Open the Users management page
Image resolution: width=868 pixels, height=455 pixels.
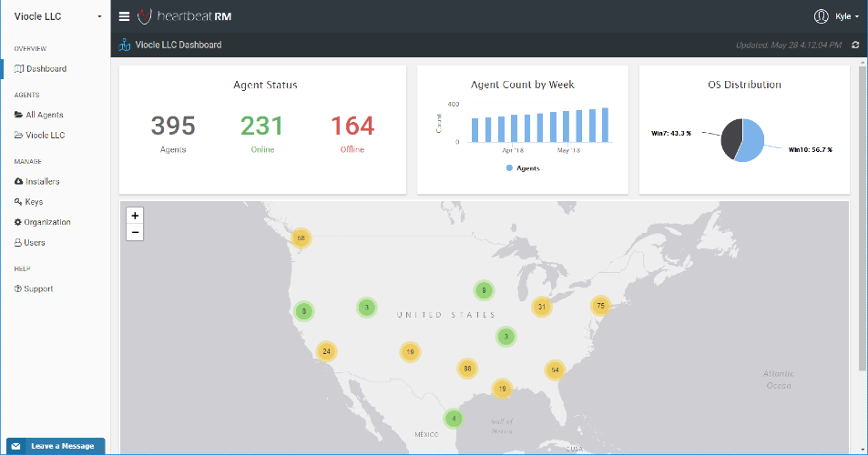35,243
